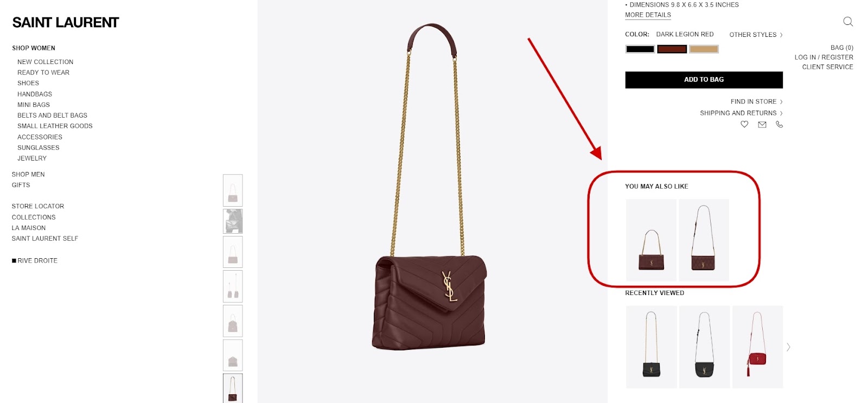Add item to wishlist heart icon
This screenshot has height=403, width=868.
pos(744,124)
